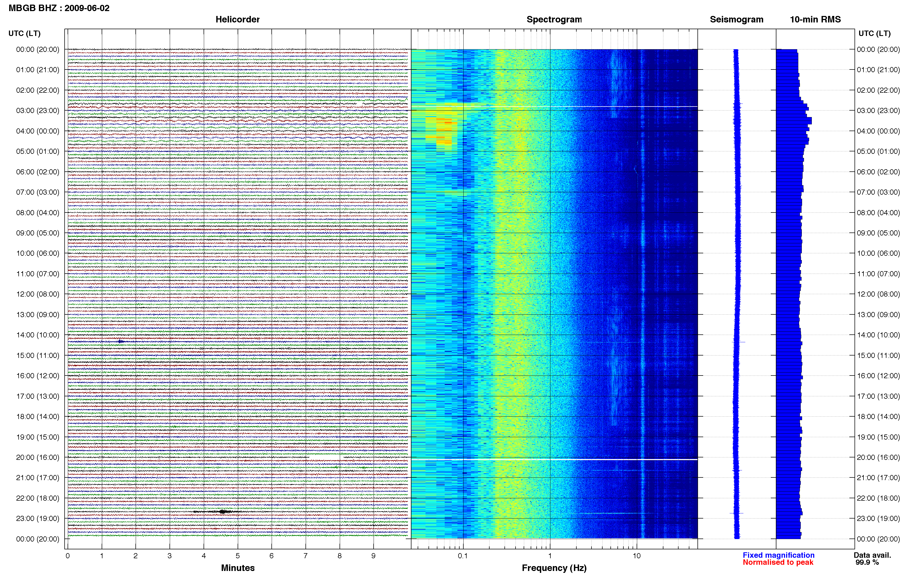Screen dimensions: 924x578
Task: Click the right 16:00 (12:00) time label
Action: (878, 376)
